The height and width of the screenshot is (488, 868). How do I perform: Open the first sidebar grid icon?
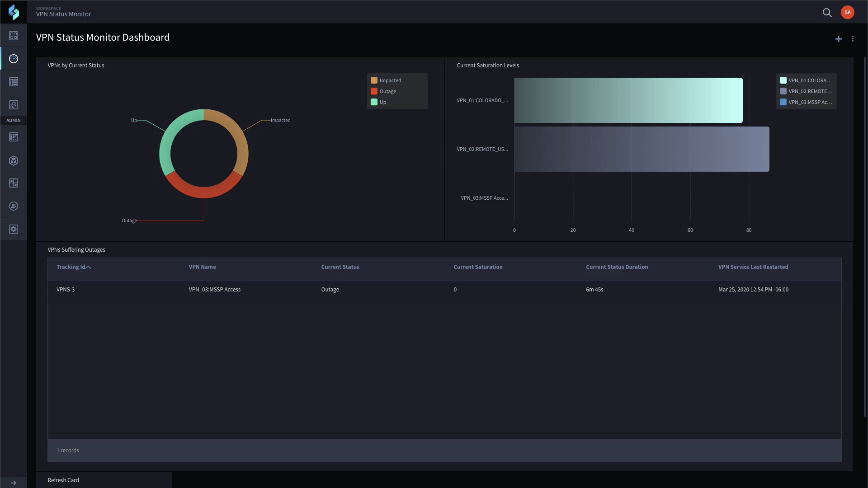14,36
